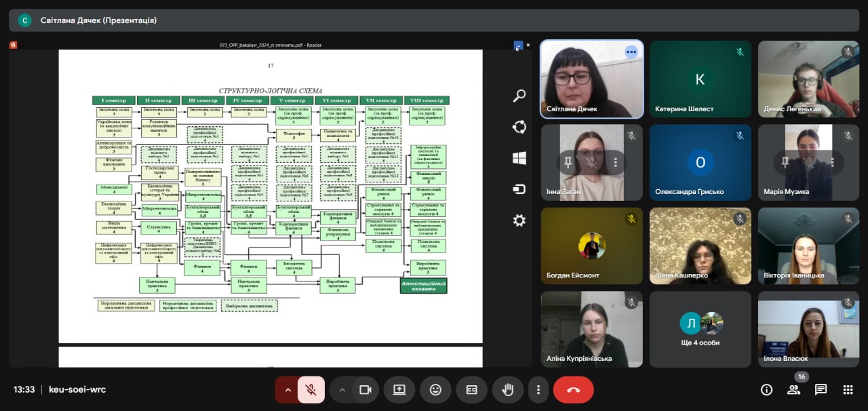
Task: Open the activities grid menu
Action: 848,389
